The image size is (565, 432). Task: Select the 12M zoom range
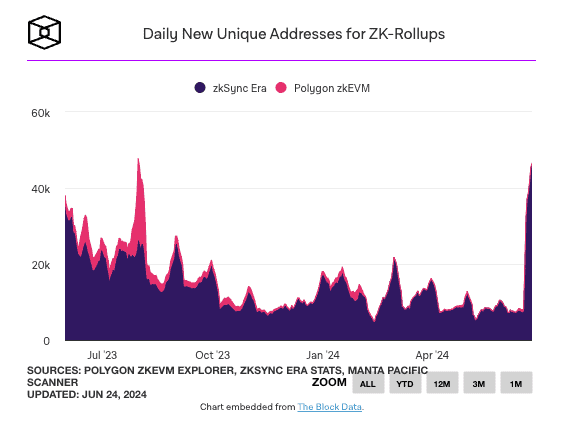tap(442, 384)
